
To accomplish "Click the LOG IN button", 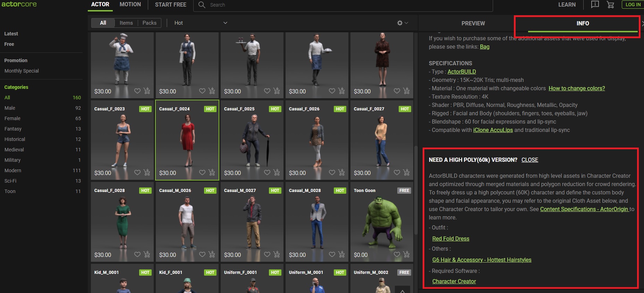I will coord(633,5).
